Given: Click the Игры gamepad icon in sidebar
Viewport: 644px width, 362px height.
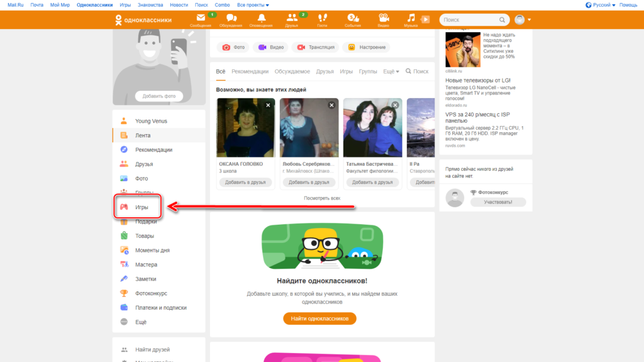Looking at the screenshot, I should click(x=125, y=207).
